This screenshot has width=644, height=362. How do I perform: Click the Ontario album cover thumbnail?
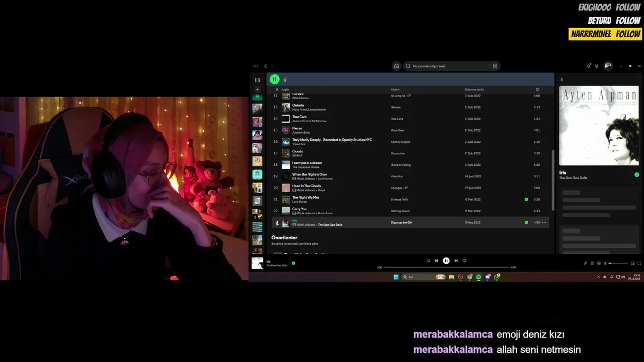[x=286, y=107]
